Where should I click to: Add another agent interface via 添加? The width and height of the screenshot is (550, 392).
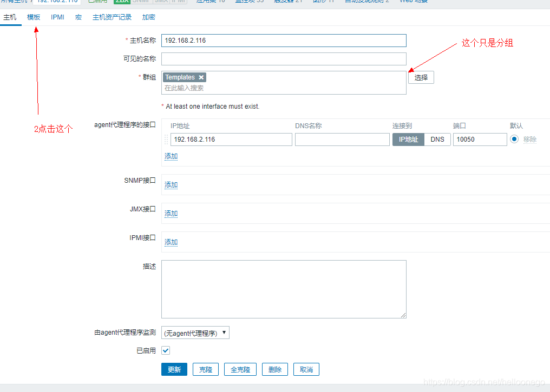(171, 156)
